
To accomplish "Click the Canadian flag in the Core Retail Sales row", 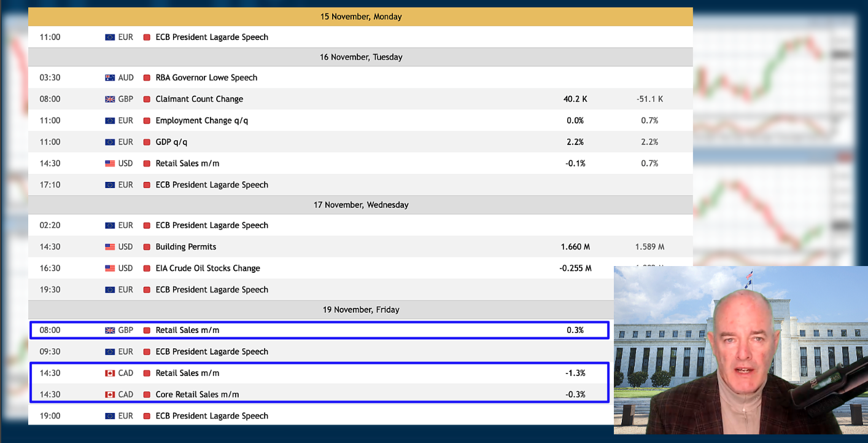I will pyautogui.click(x=110, y=394).
